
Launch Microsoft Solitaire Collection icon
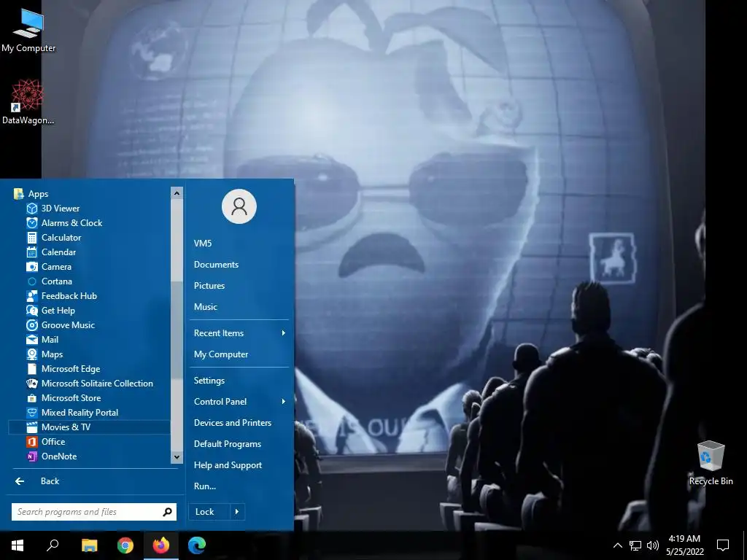(x=32, y=384)
